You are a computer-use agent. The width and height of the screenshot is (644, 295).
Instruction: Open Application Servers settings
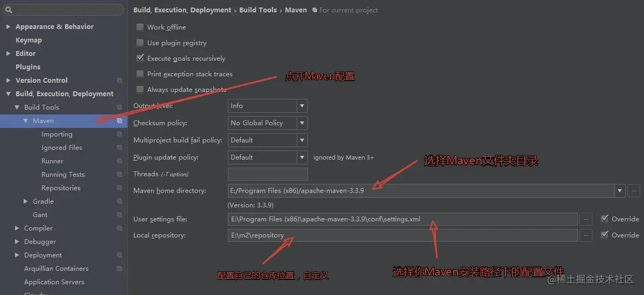tap(54, 282)
